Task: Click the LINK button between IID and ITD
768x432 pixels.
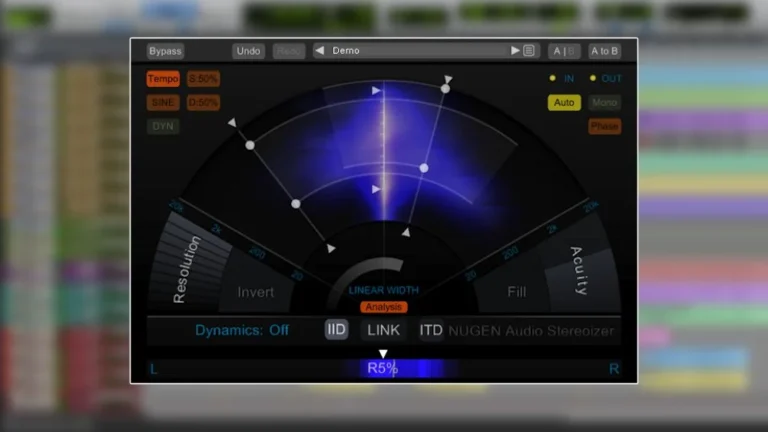Action: click(383, 330)
